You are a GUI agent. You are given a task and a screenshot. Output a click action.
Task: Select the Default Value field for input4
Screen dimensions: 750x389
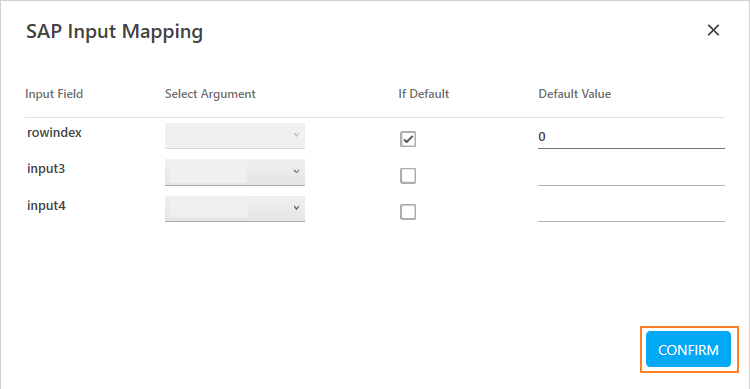pos(631,210)
